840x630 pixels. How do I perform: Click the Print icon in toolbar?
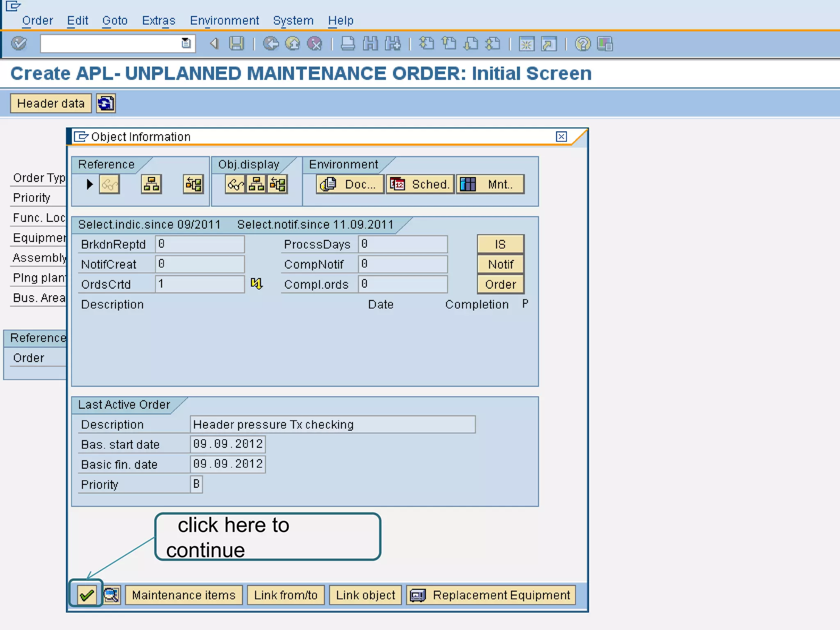click(x=348, y=43)
